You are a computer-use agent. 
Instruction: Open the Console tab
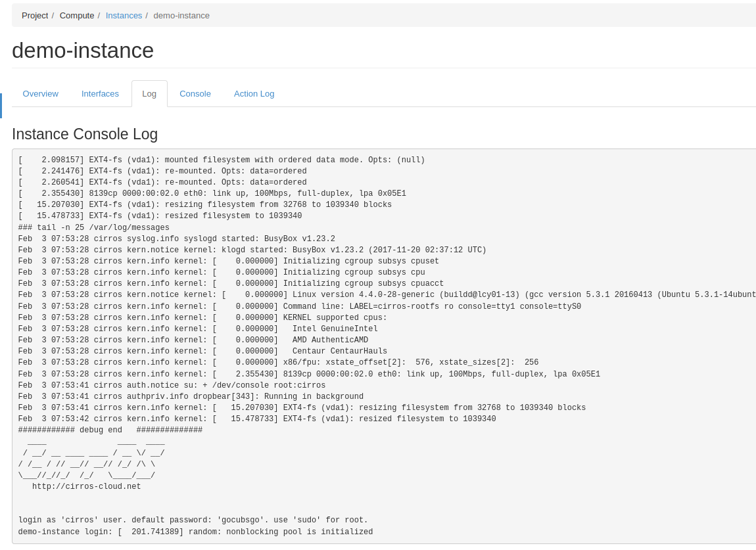click(x=195, y=94)
